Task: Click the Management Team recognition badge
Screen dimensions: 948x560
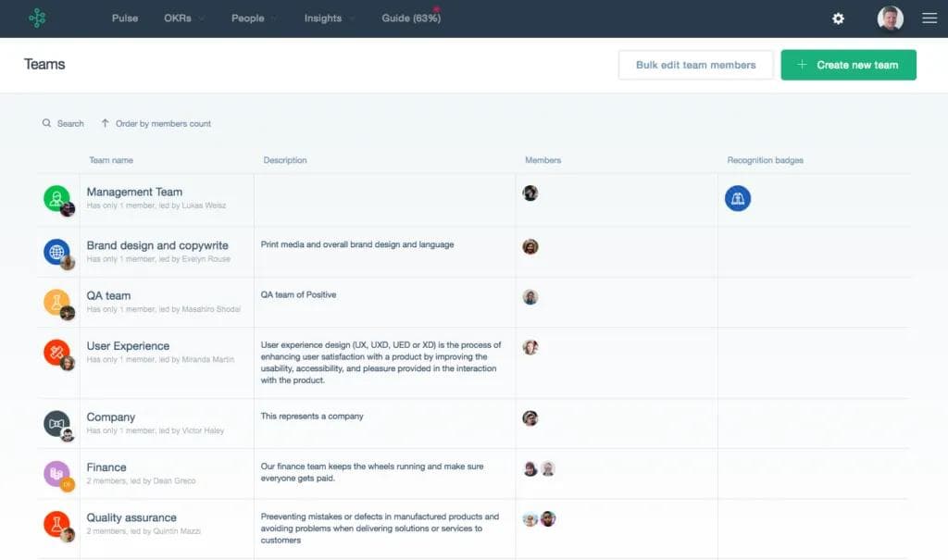Action: tap(737, 198)
